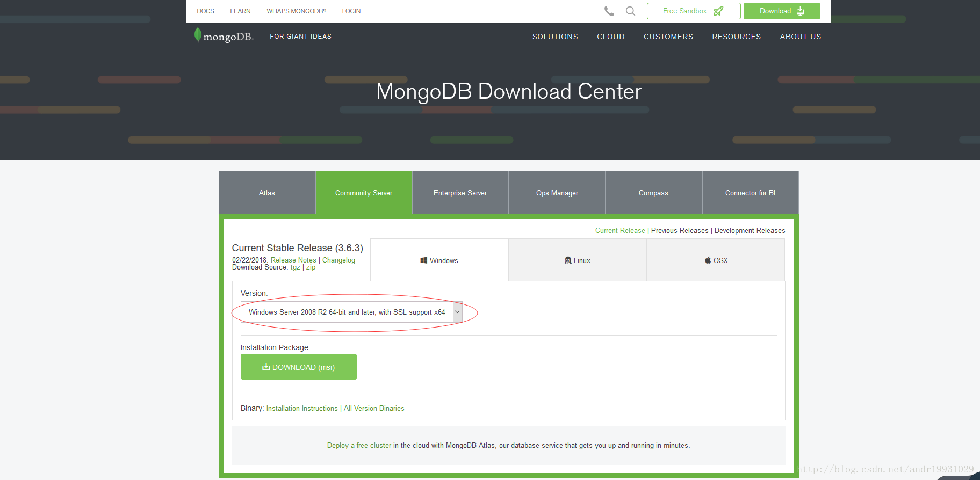The image size is (980, 480).
Task: Open the Version dropdown arrow
Action: coord(457,312)
